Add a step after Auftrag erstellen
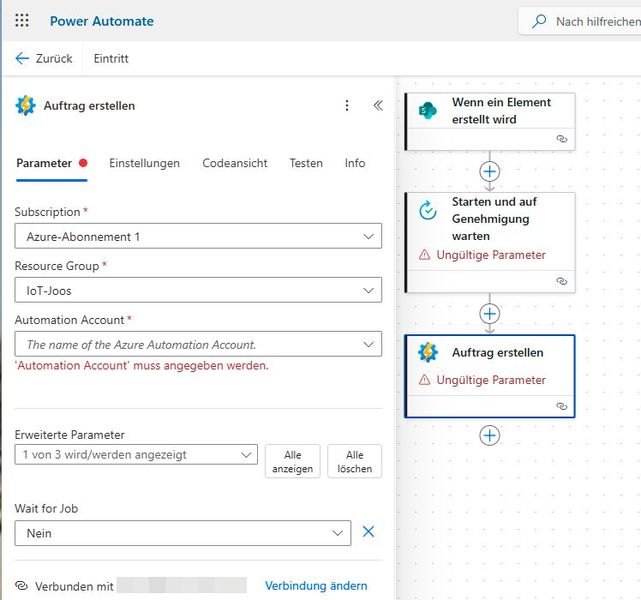 490,435
